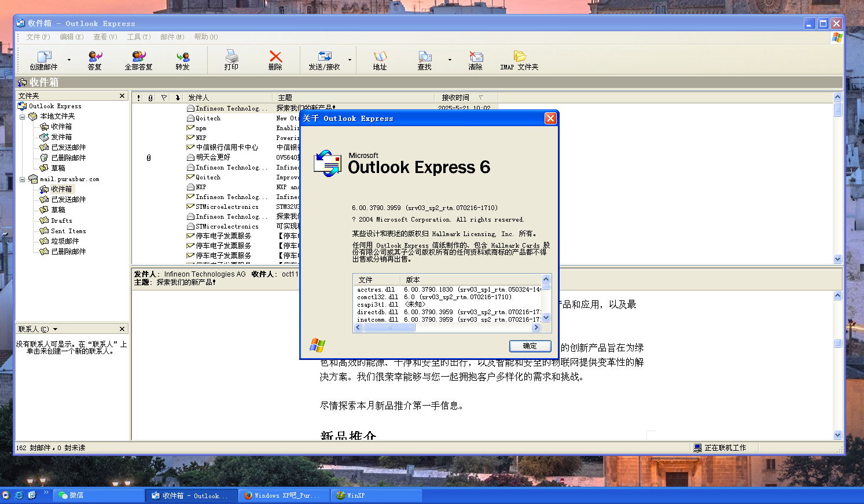Viewport: 864px width, 504px height.
Task: Open the 编辑(E) menu
Action: coord(72,37)
